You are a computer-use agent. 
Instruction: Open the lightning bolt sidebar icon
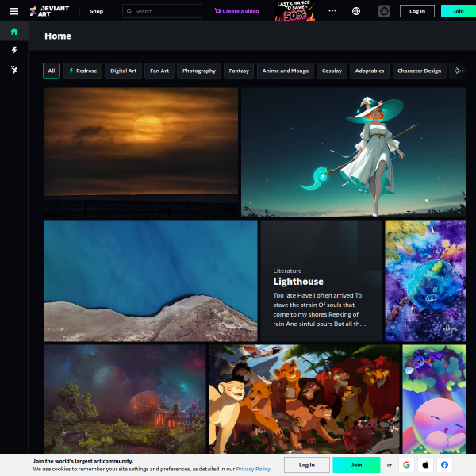(14, 50)
